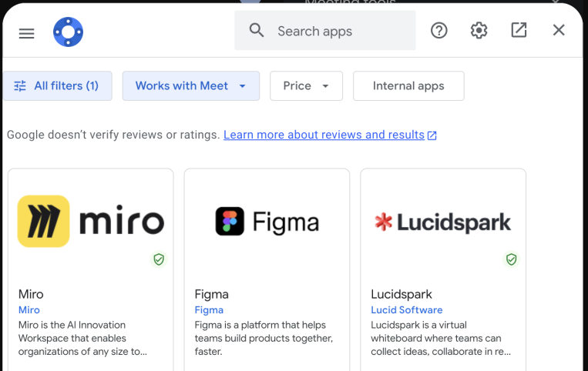
Task: Open the help question mark icon
Action: tap(438, 30)
